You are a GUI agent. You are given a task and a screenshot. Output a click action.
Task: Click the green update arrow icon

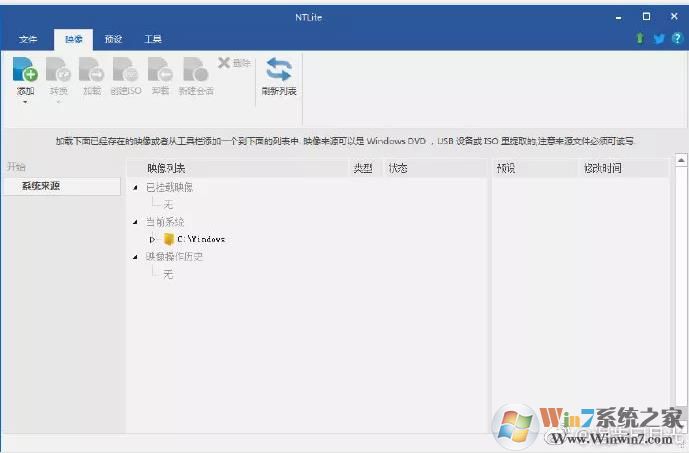coord(640,39)
